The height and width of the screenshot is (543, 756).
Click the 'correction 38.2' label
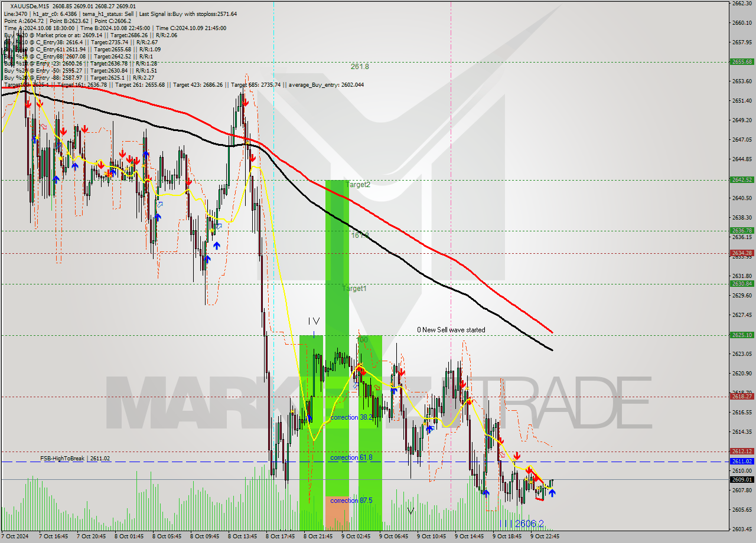(x=352, y=417)
